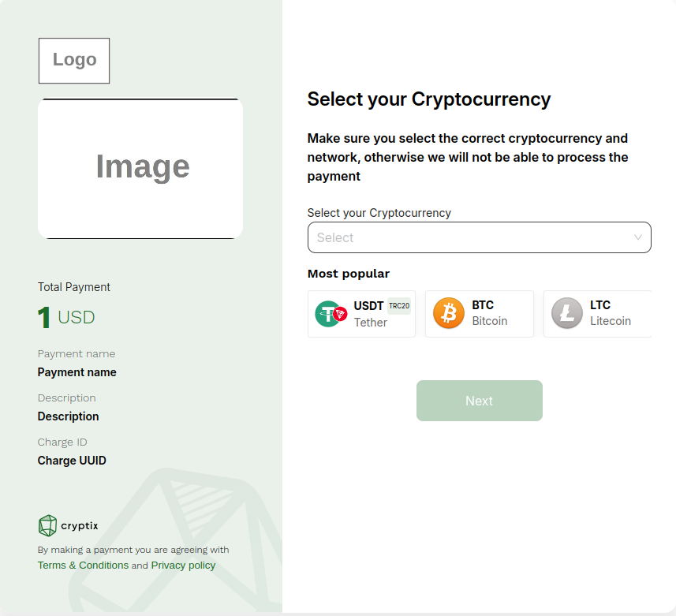Click the Tether USDT coin icon
The width and height of the screenshot is (676, 616).
(331, 314)
